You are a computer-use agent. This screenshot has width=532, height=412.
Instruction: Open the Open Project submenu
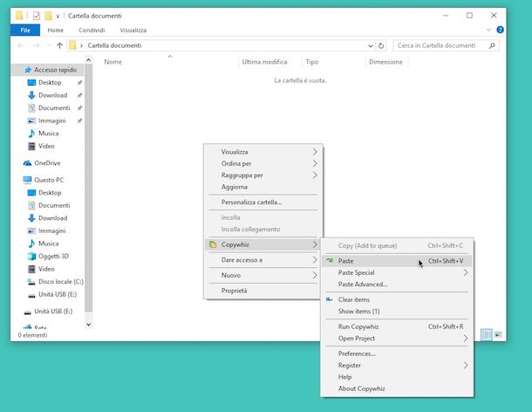point(397,339)
